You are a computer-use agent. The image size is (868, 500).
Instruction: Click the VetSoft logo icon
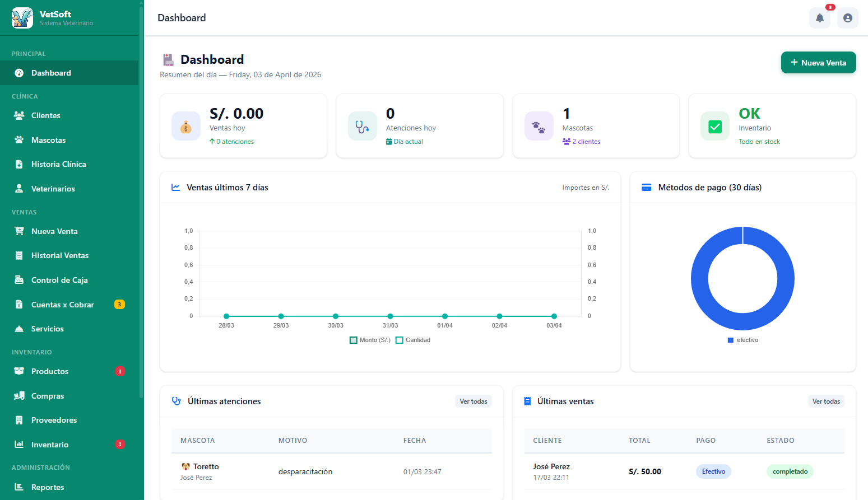coord(22,18)
